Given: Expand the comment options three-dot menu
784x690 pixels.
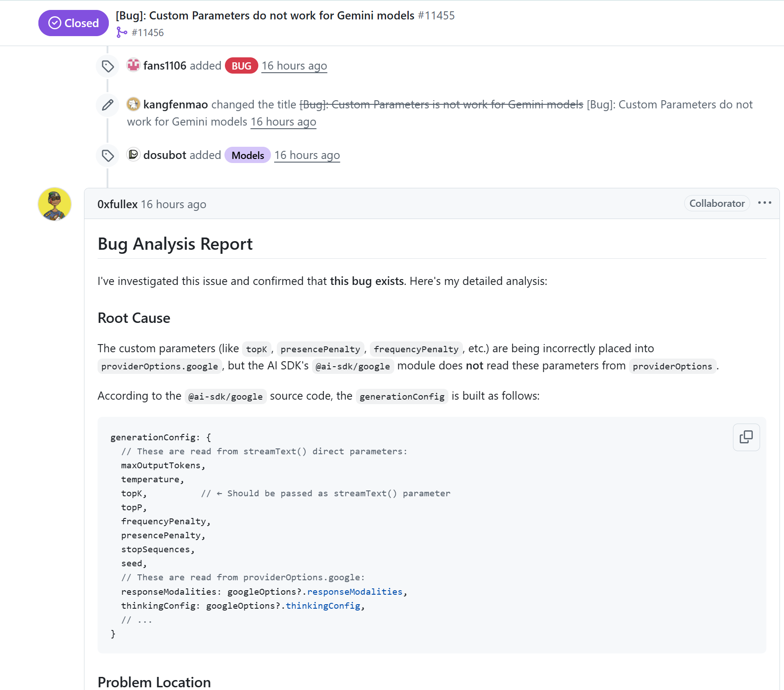Looking at the screenshot, I should pos(764,203).
